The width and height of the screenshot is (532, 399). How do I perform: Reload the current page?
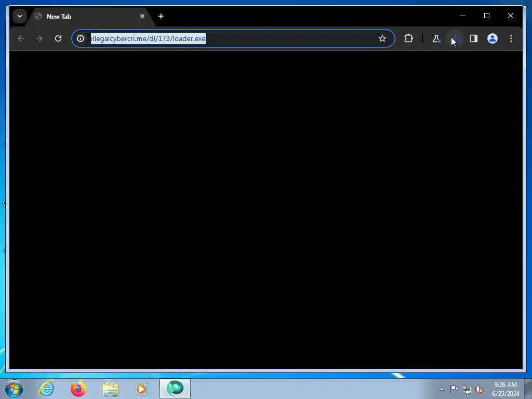(x=58, y=38)
